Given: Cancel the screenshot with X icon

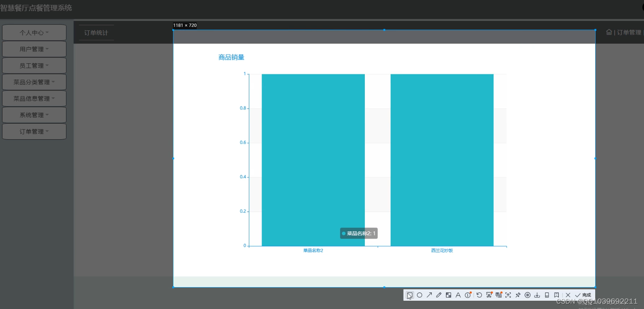Looking at the screenshot, I should 568,295.
